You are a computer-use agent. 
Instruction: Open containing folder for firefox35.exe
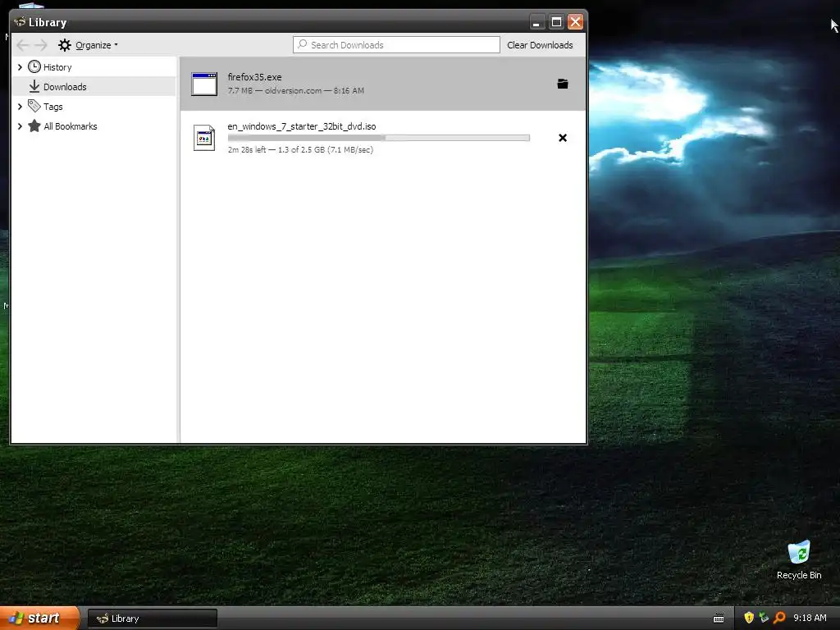563,84
